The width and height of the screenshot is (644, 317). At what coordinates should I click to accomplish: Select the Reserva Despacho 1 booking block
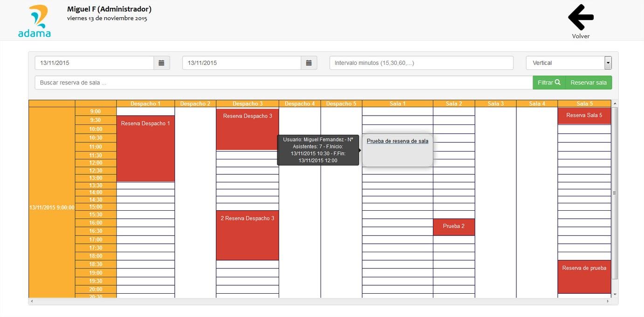[x=145, y=148]
